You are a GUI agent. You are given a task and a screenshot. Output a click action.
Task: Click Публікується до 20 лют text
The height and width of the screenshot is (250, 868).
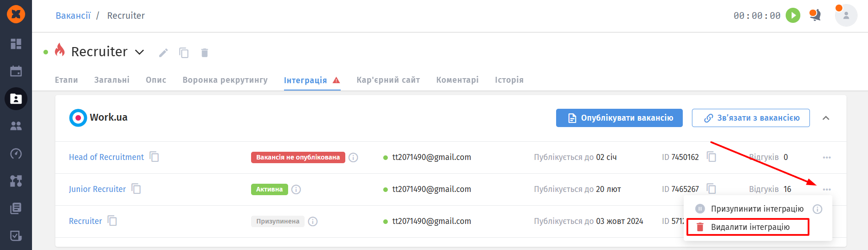pos(578,189)
